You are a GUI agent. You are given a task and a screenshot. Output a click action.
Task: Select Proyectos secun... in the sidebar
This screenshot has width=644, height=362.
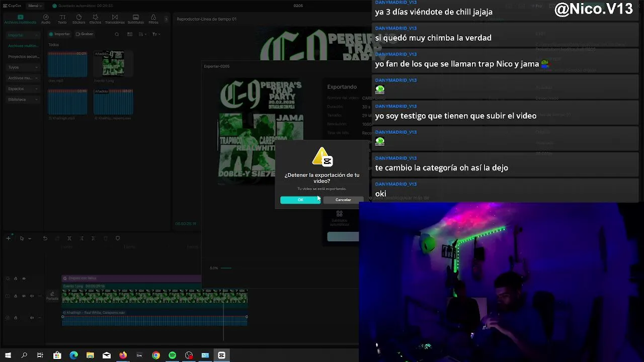pos(23,56)
